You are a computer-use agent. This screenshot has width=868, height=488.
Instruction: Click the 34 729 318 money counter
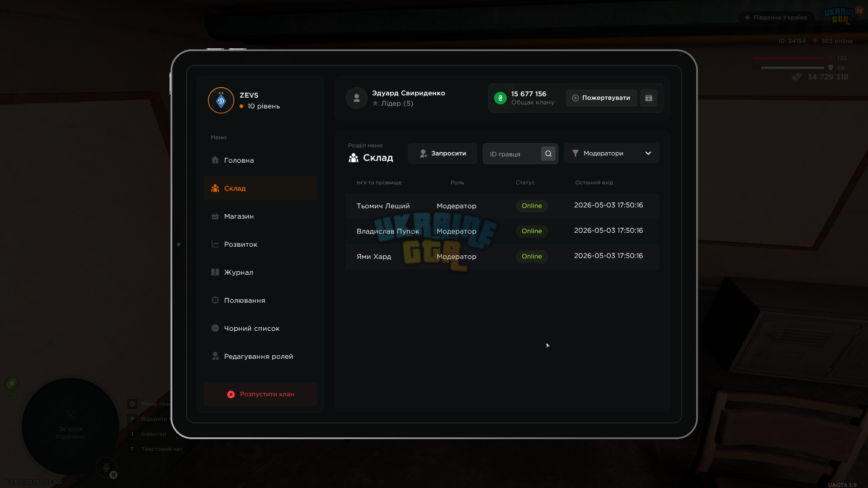click(828, 77)
